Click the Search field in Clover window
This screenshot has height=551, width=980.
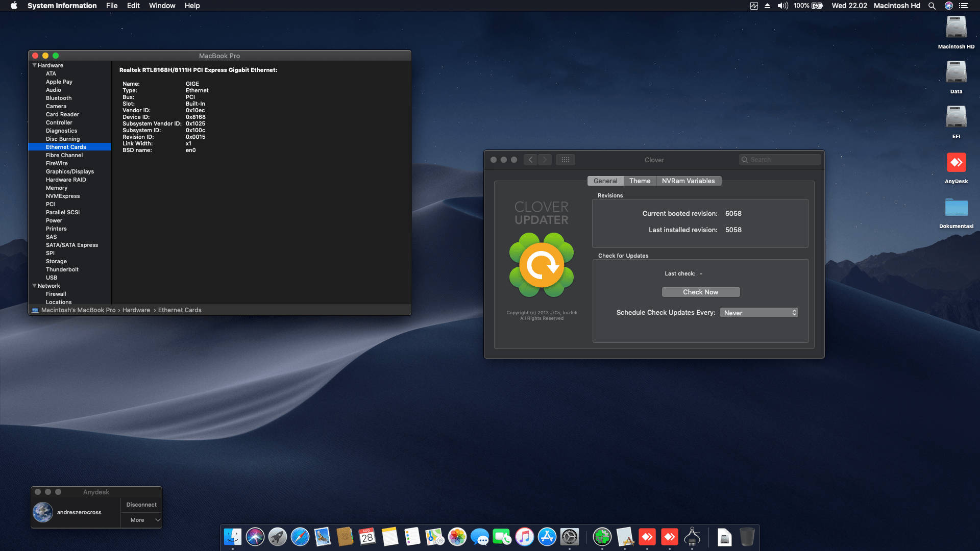pyautogui.click(x=779, y=160)
